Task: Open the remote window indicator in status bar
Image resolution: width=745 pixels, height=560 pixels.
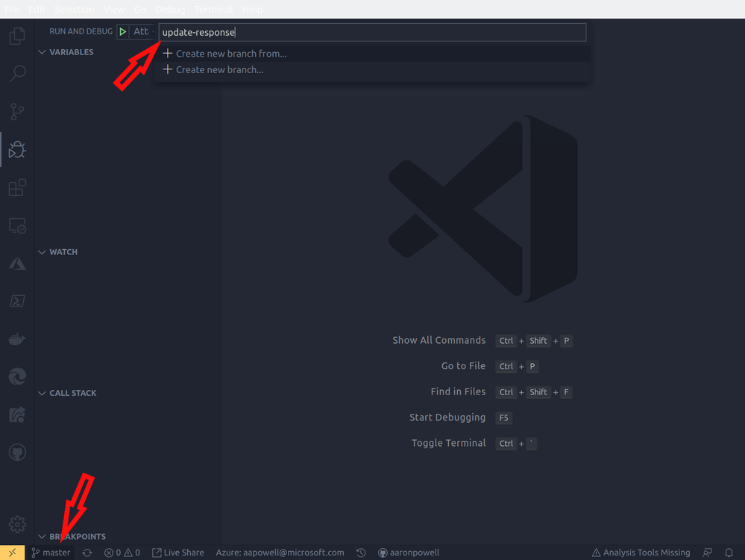Action: tap(13, 553)
